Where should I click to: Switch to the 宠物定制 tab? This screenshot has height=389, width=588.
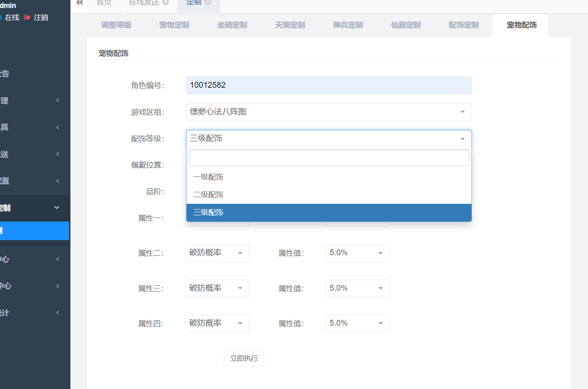pos(174,25)
